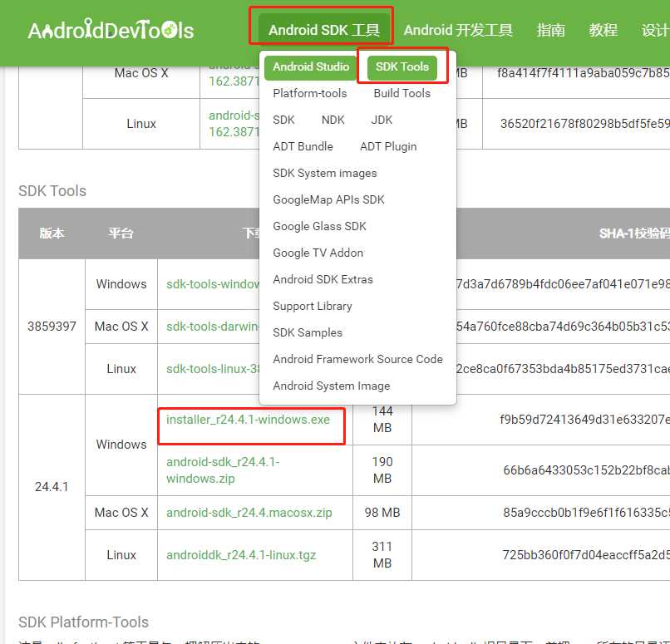Image resolution: width=670 pixels, height=644 pixels.
Task: Open Android SDK Extras menu item
Action: point(323,279)
